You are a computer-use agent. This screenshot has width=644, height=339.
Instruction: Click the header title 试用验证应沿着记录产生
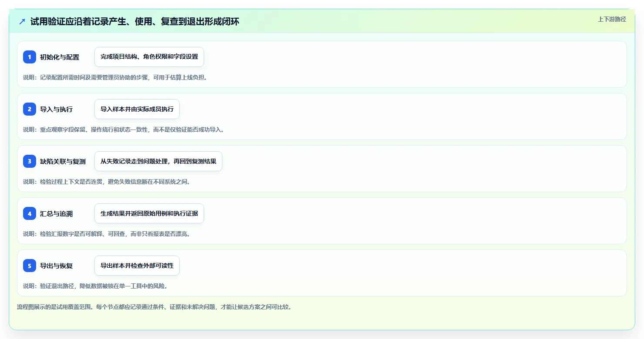(135, 21)
